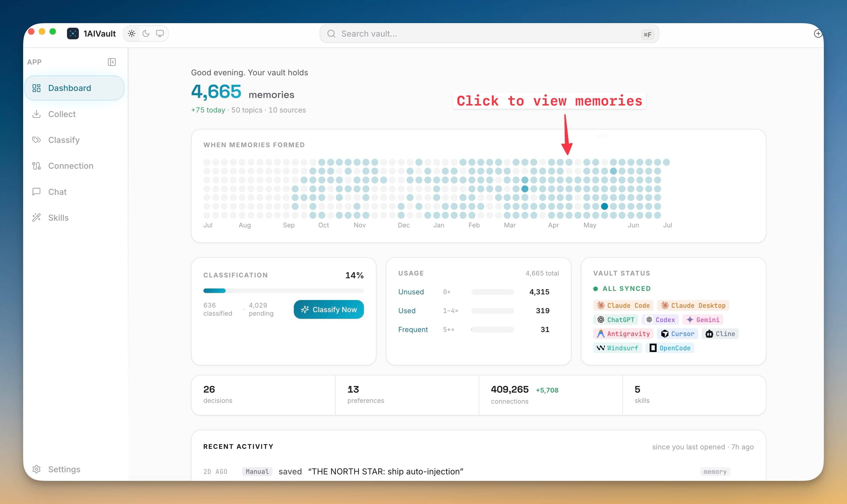Click the Claude Code source chip
The image size is (847, 504).
pos(623,305)
